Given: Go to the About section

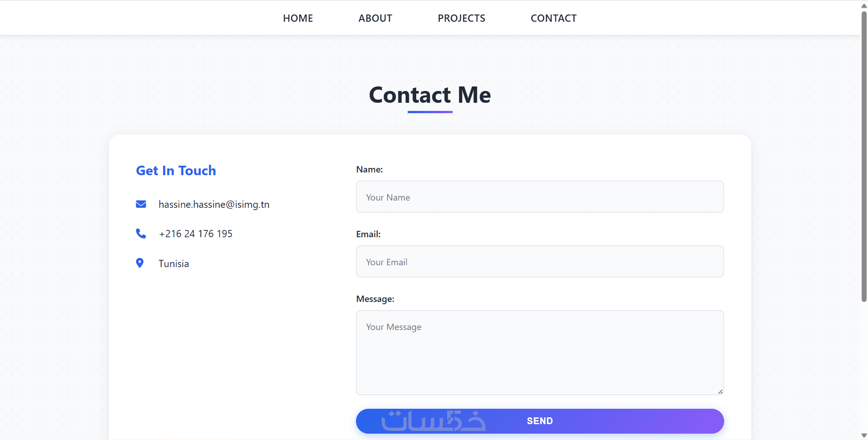Looking at the screenshot, I should (x=375, y=18).
